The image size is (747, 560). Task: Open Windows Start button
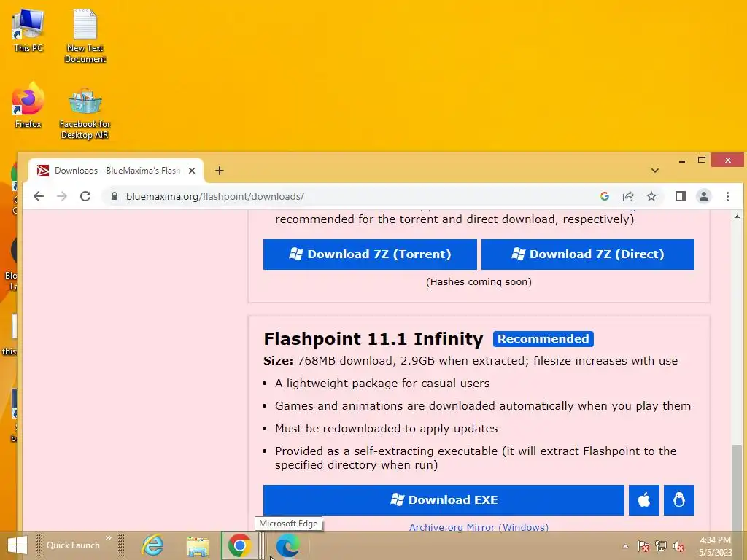(18, 545)
